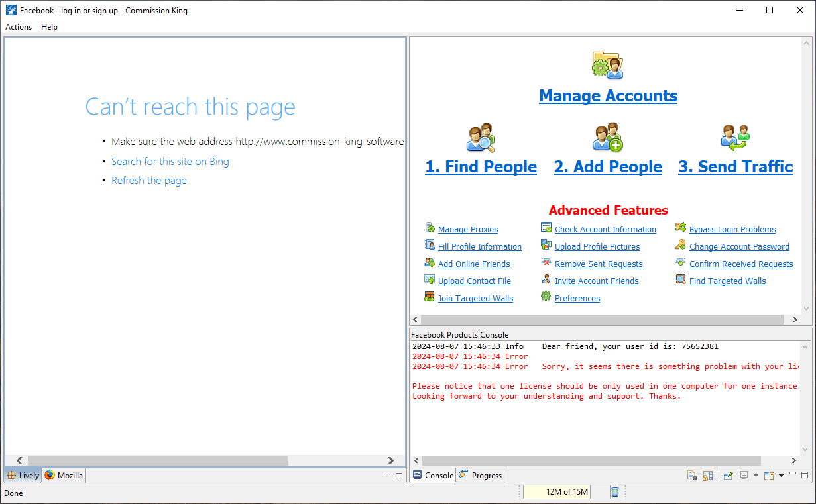
Task: Click Refresh the page link
Action: point(149,181)
